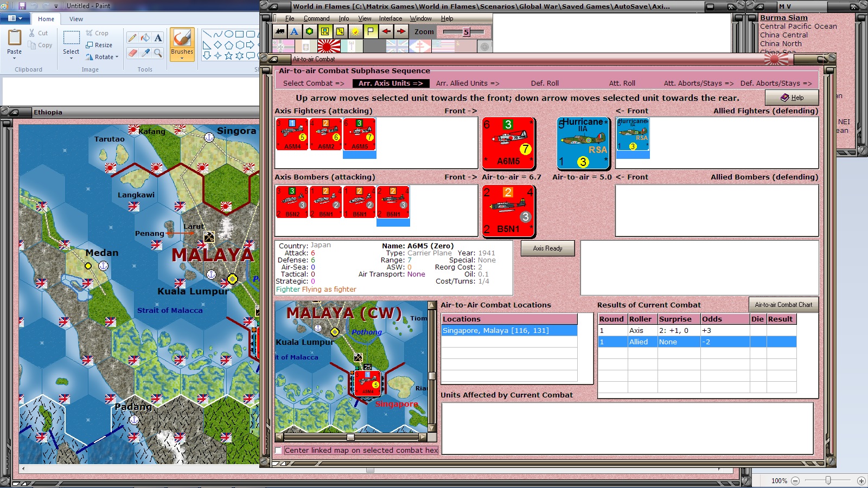The width and height of the screenshot is (868, 488).
Task: Open the Paint application menu dropdown
Action: 15,18
